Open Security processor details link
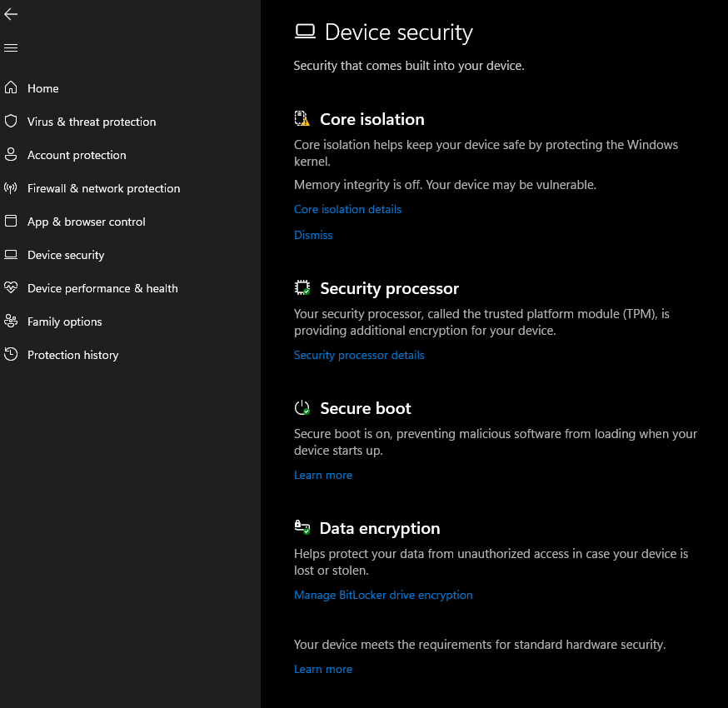Image resolution: width=728 pixels, height=708 pixels. pos(359,355)
